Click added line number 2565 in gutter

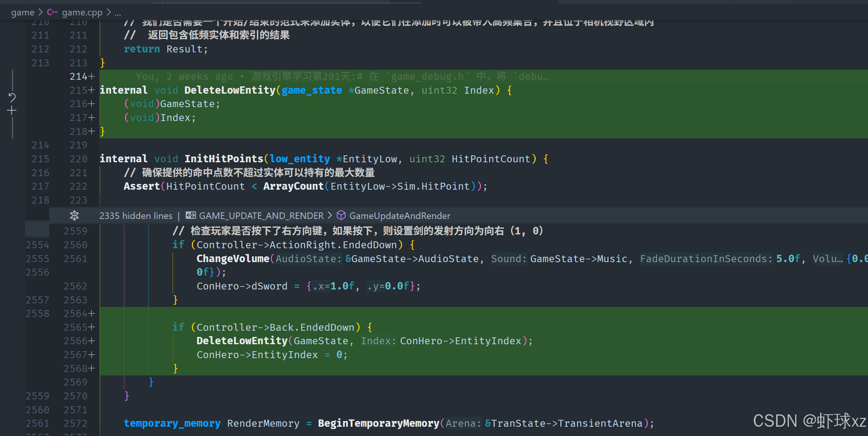point(76,327)
